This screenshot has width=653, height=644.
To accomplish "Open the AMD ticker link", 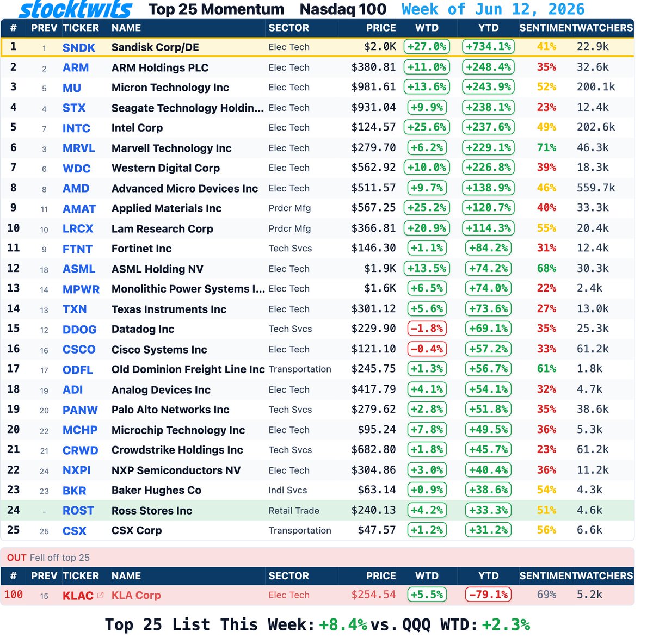I will click(76, 189).
